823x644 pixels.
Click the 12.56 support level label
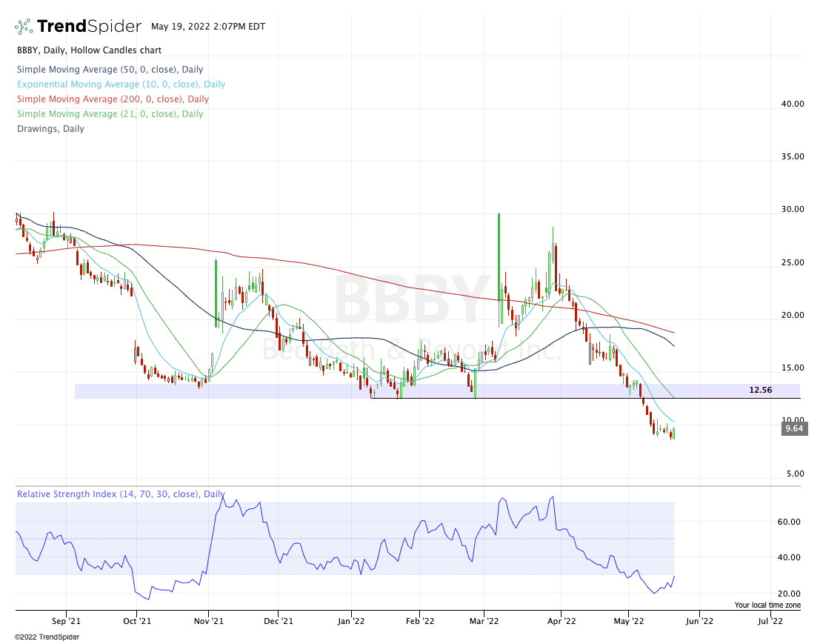761,390
